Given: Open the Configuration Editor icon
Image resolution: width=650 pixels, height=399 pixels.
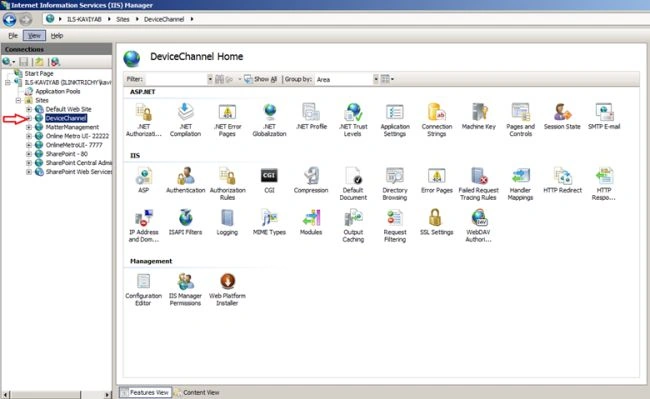Looking at the screenshot, I should pyautogui.click(x=143, y=289).
